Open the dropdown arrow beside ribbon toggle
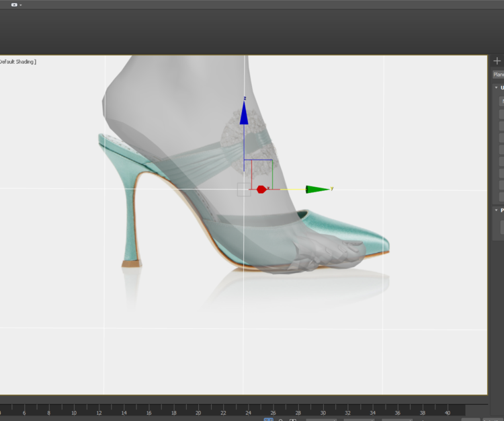504x421 pixels. (x=21, y=5)
